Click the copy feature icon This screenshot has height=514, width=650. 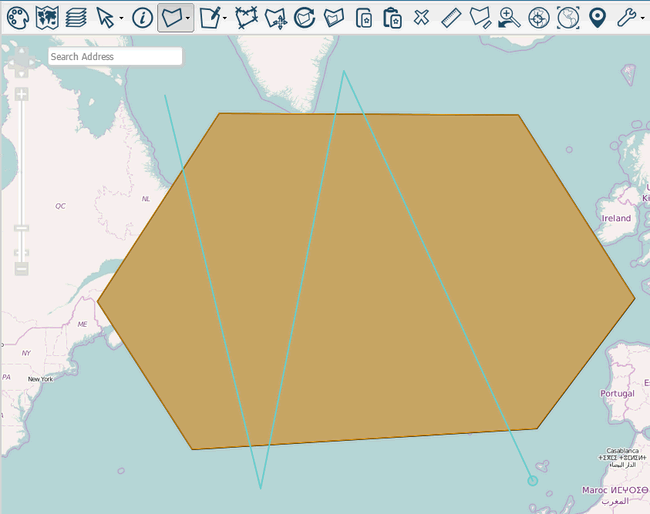point(364,17)
